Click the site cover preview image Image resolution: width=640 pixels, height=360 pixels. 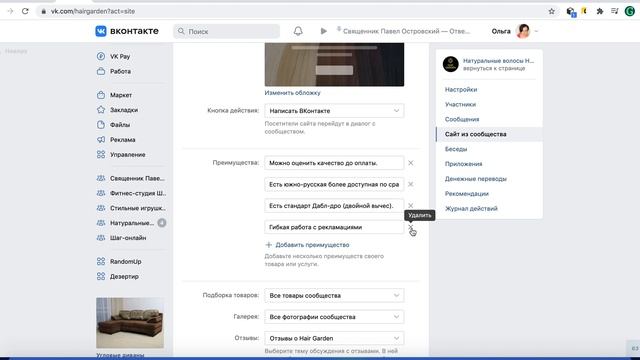[334, 64]
